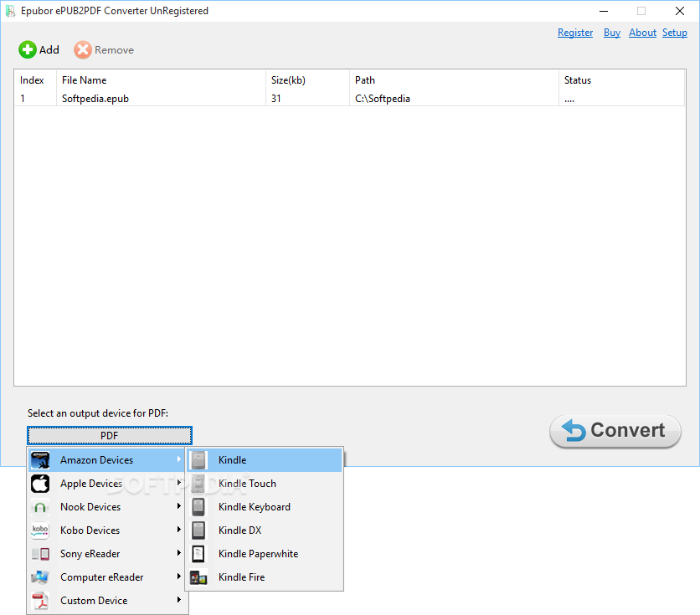
Task: Click the Nook Devices logo icon
Action: coord(40,507)
